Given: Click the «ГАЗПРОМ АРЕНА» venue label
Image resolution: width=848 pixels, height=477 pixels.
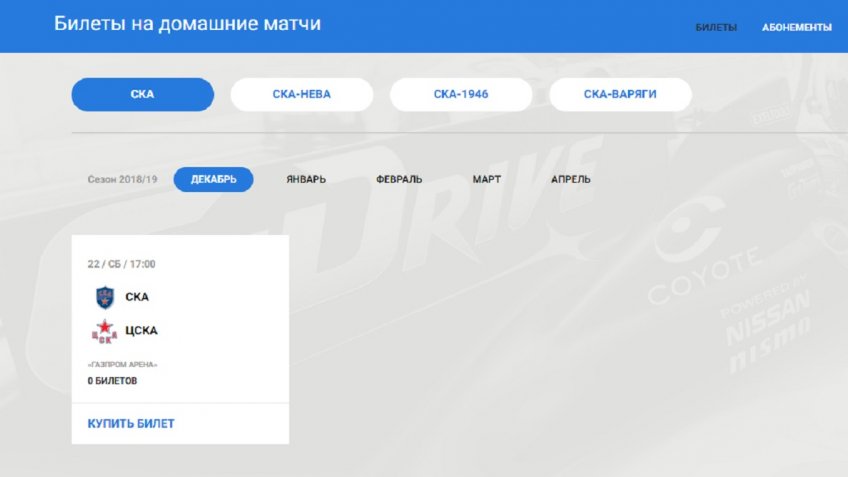Looking at the screenshot, I should (122, 365).
